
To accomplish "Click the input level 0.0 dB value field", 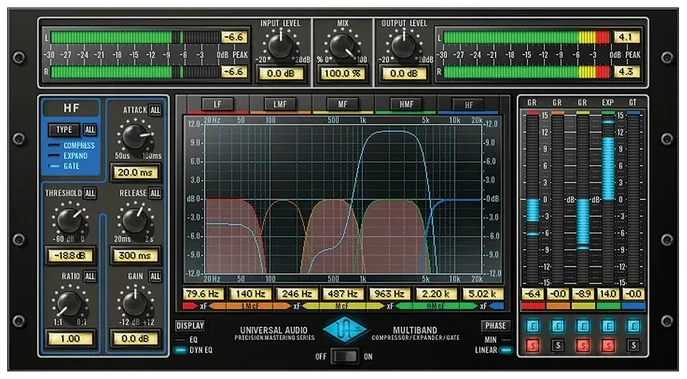I will click(x=280, y=74).
